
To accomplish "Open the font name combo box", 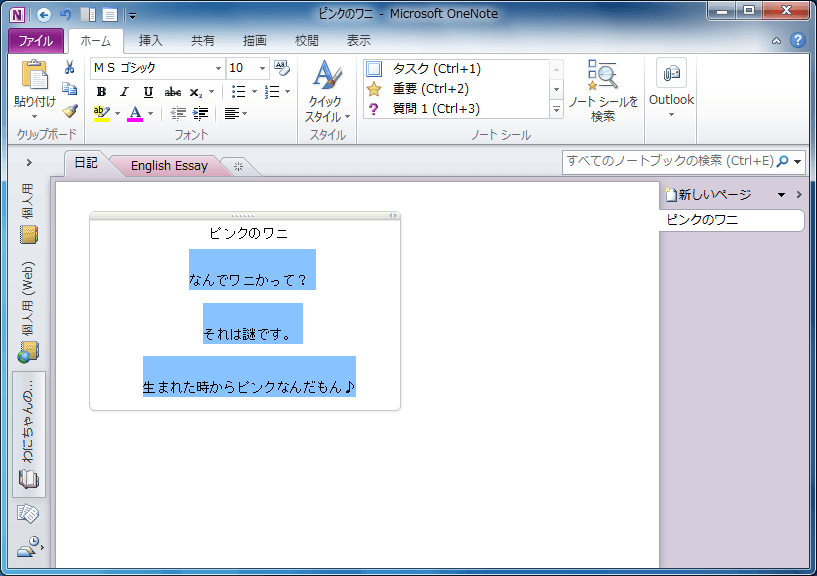I will (x=157, y=68).
